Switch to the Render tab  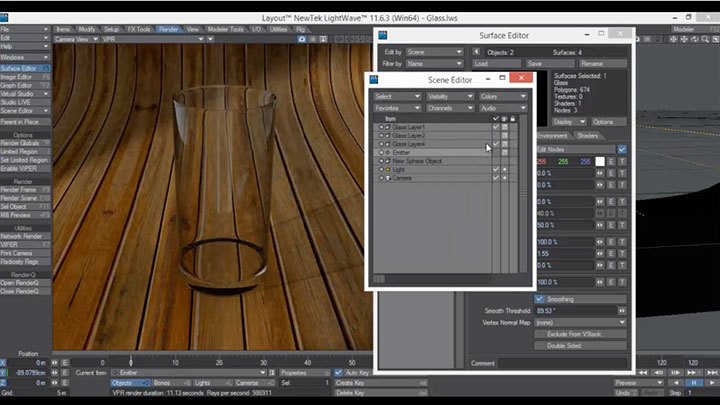[x=168, y=29]
